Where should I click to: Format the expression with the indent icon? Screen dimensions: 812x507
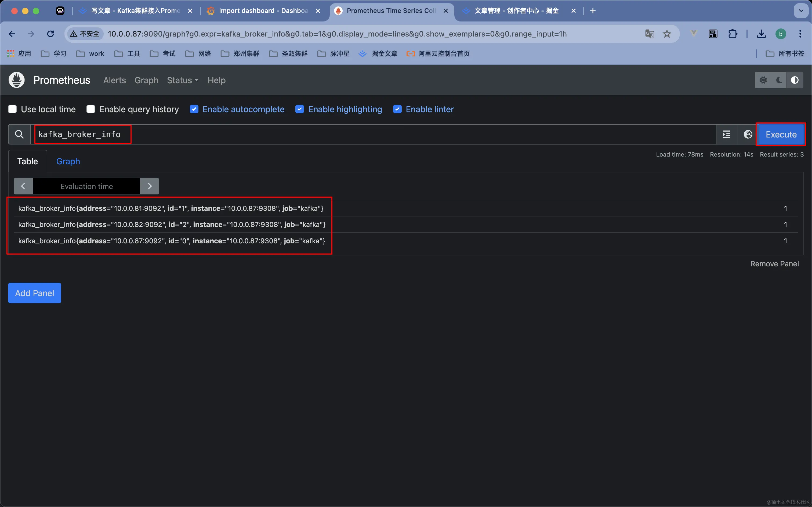(727, 135)
